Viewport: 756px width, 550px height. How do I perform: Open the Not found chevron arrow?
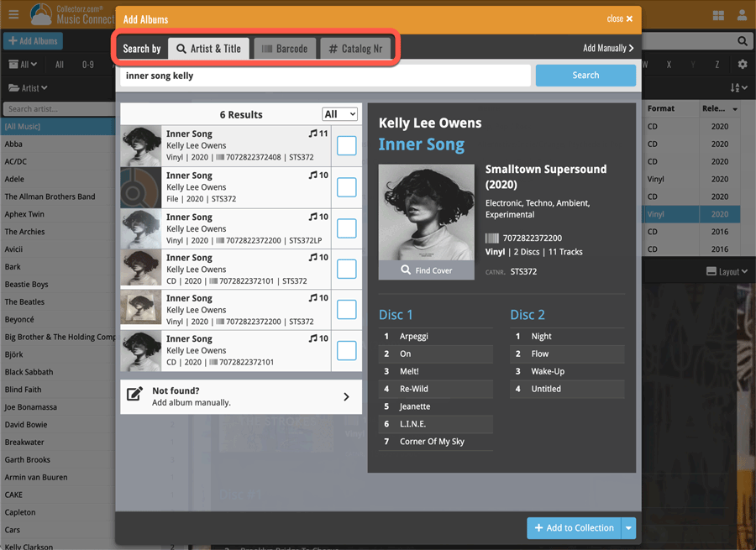[346, 396]
